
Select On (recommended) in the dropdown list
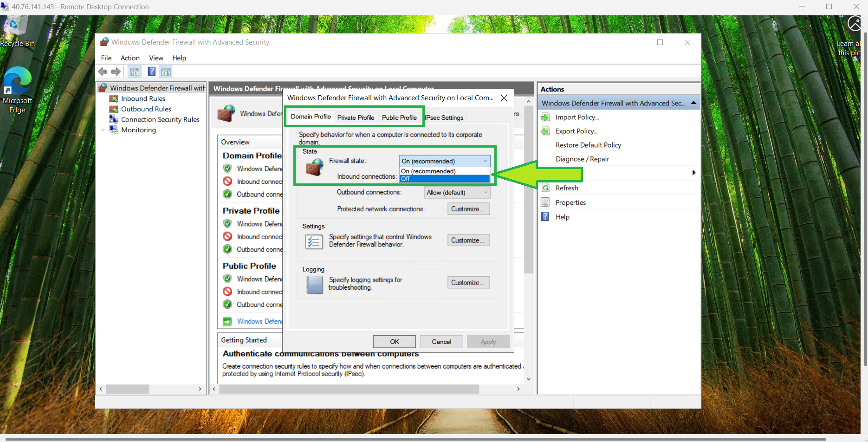click(x=445, y=171)
